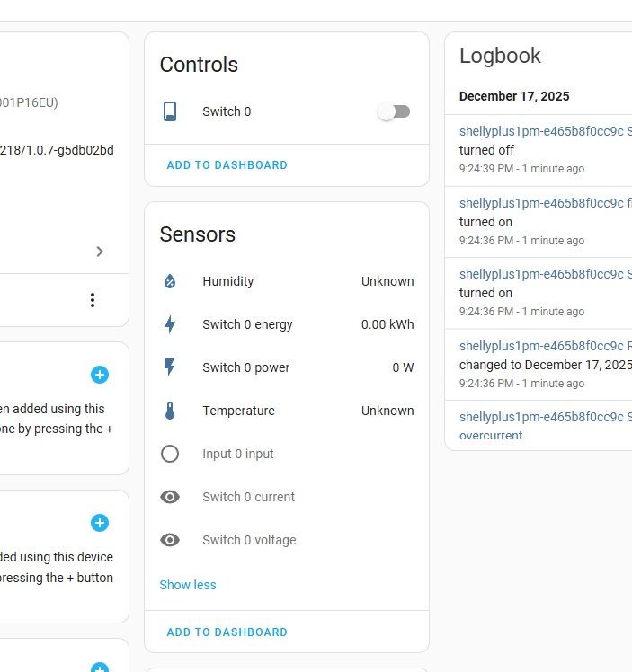Click the Humidity water-percent icon
Screen dimensions: 632x672
click(170, 281)
